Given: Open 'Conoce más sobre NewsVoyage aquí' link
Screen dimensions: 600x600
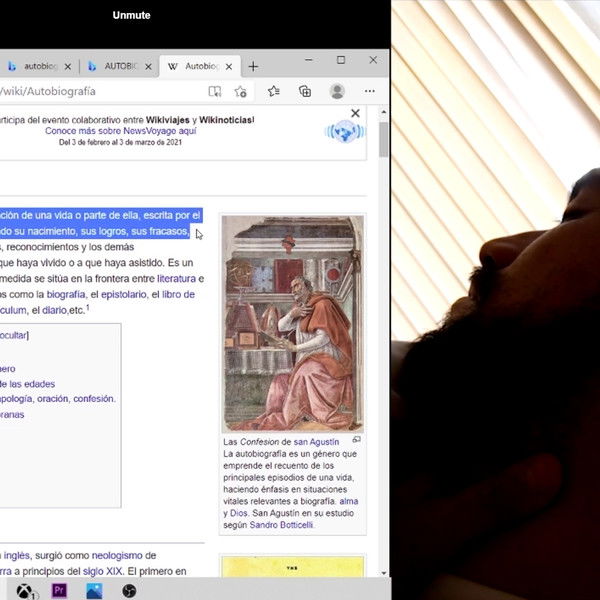Looking at the screenshot, I should pos(120,131).
